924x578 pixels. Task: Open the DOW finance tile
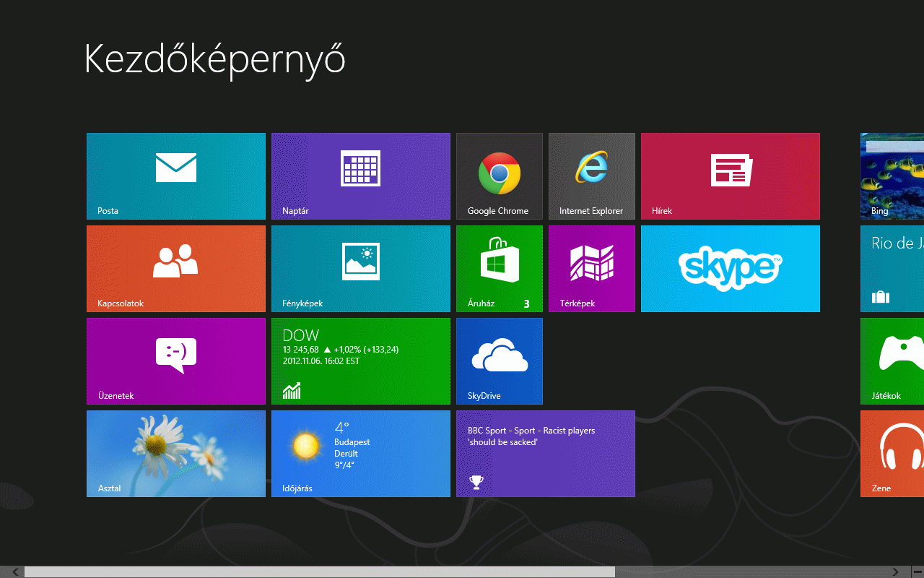[x=361, y=361]
